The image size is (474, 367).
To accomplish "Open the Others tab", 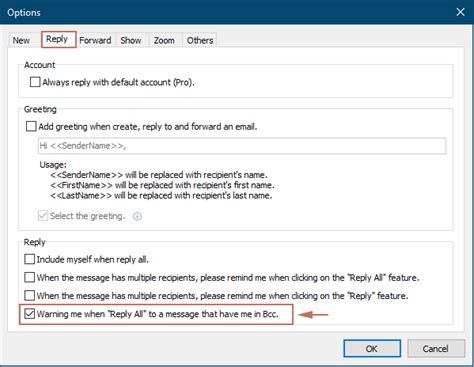I will click(x=200, y=40).
